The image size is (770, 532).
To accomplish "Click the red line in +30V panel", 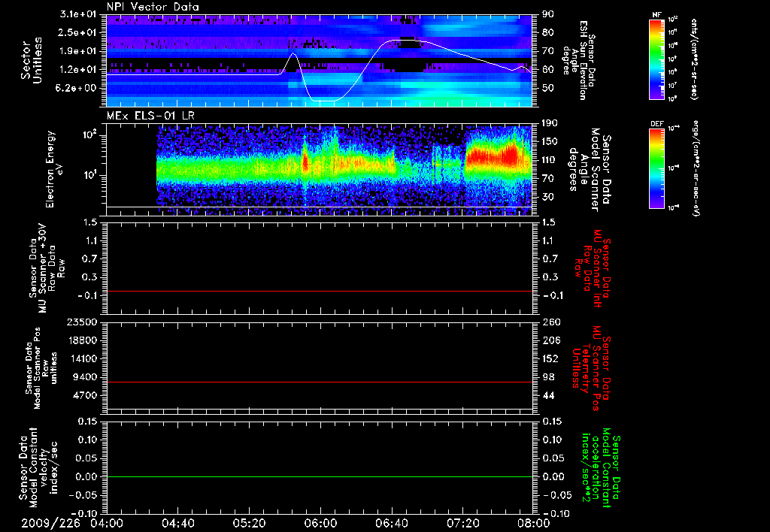I will tap(320, 291).
